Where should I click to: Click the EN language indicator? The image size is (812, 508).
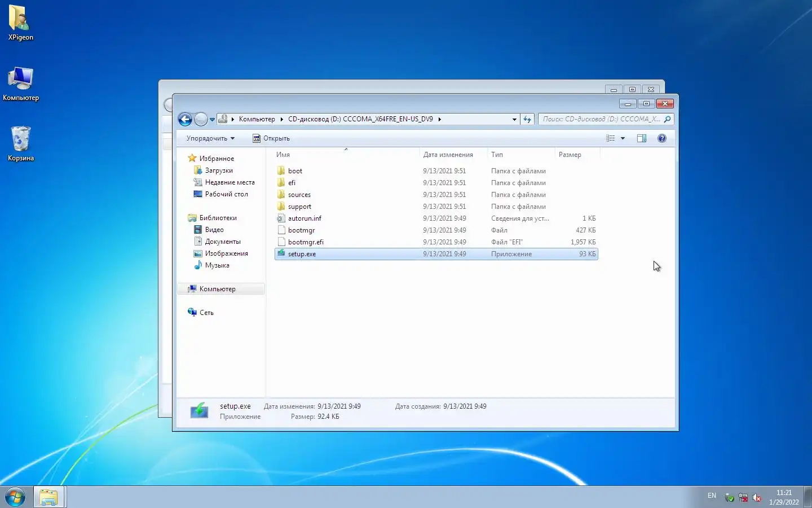(x=712, y=496)
